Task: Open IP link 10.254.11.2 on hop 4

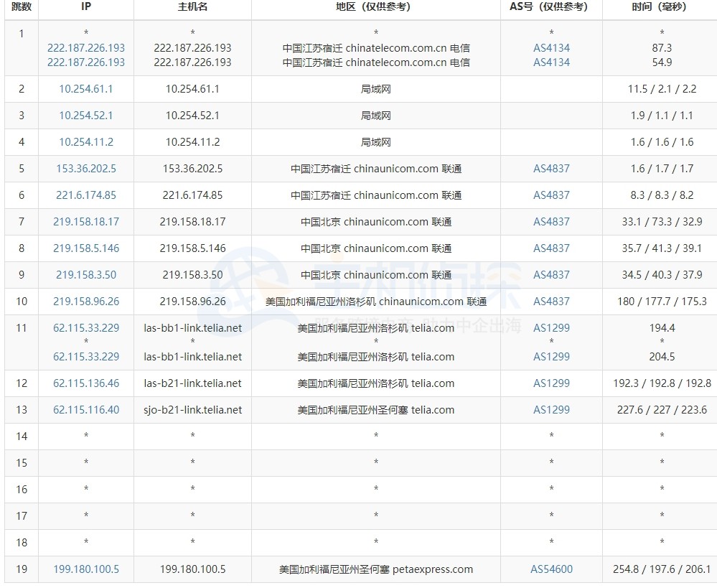Action: [85, 142]
